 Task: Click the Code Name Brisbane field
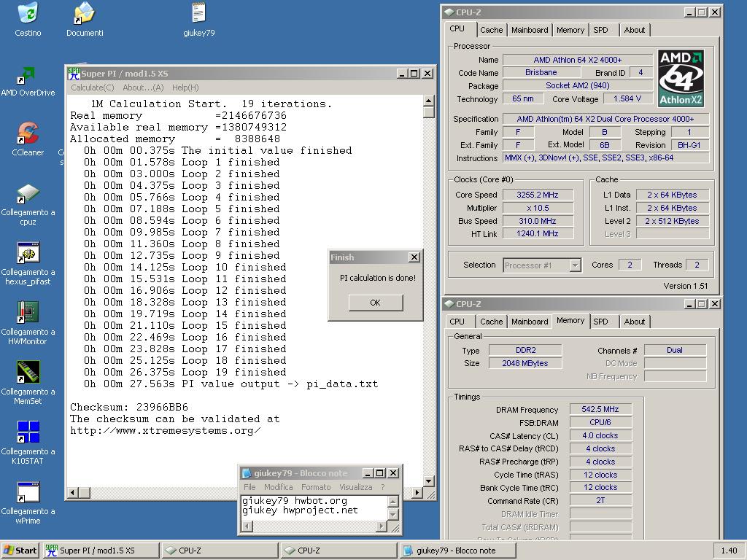coord(541,72)
